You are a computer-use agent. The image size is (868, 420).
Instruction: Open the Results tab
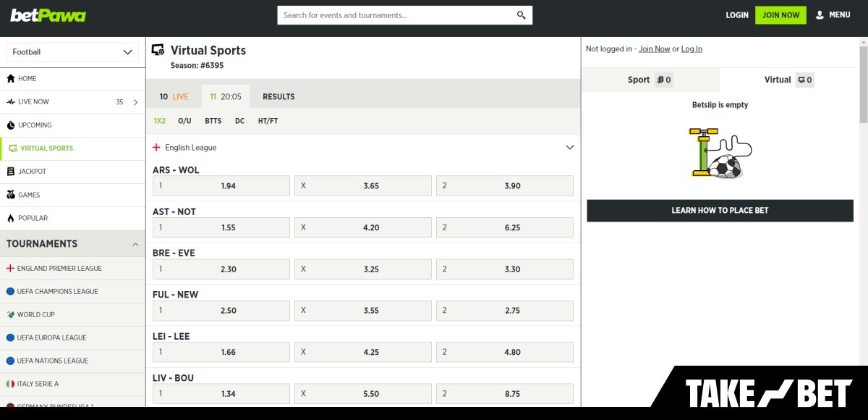(278, 96)
